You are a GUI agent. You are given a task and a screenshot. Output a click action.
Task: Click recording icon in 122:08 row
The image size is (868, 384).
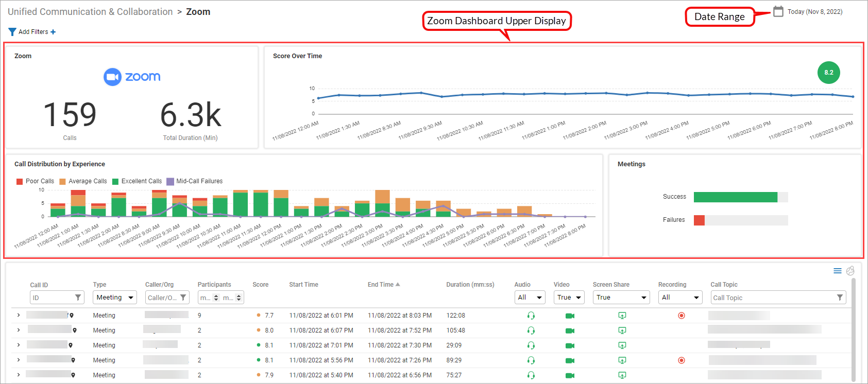[682, 316]
